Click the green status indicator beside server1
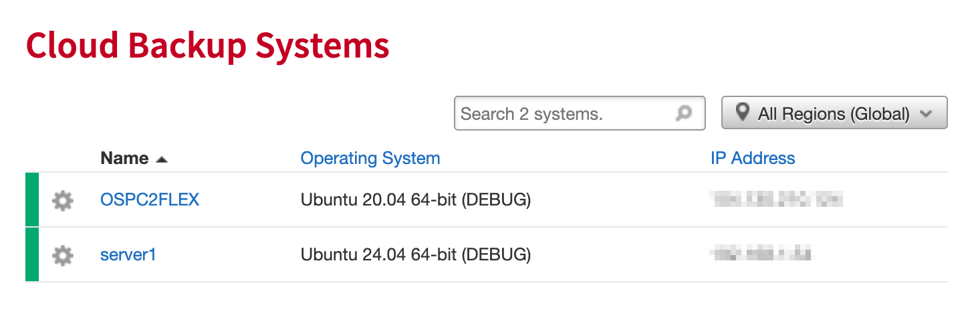 click(32, 254)
